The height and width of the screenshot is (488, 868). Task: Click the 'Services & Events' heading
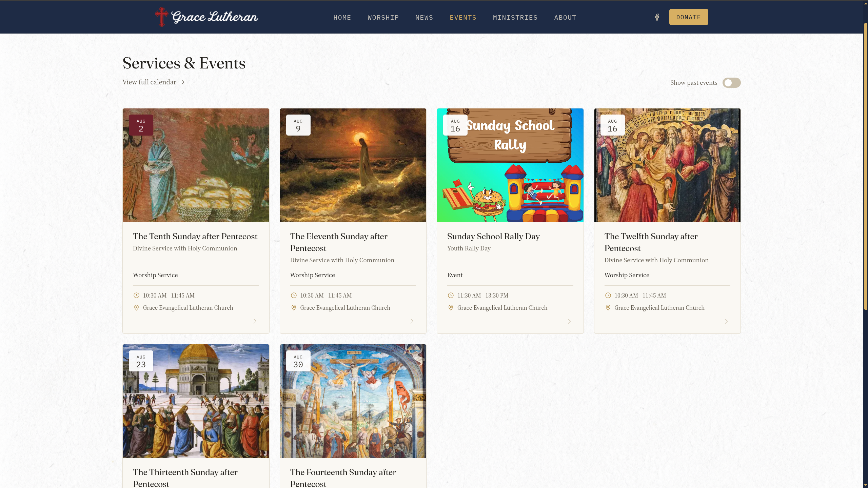(184, 63)
